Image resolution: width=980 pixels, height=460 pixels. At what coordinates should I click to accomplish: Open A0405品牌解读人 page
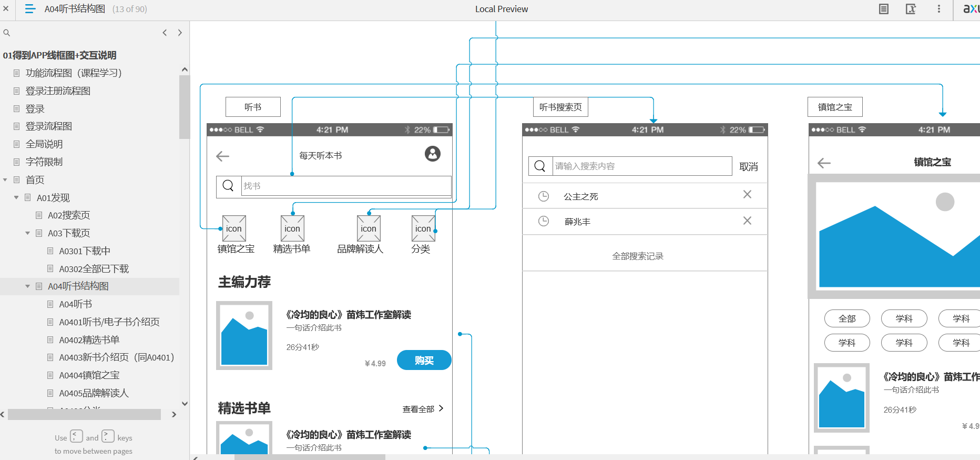click(94, 393)
